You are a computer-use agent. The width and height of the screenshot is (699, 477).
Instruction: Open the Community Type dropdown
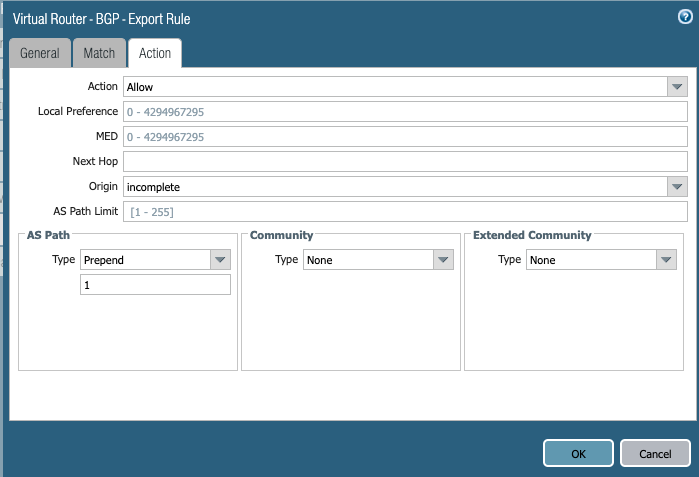443,260
